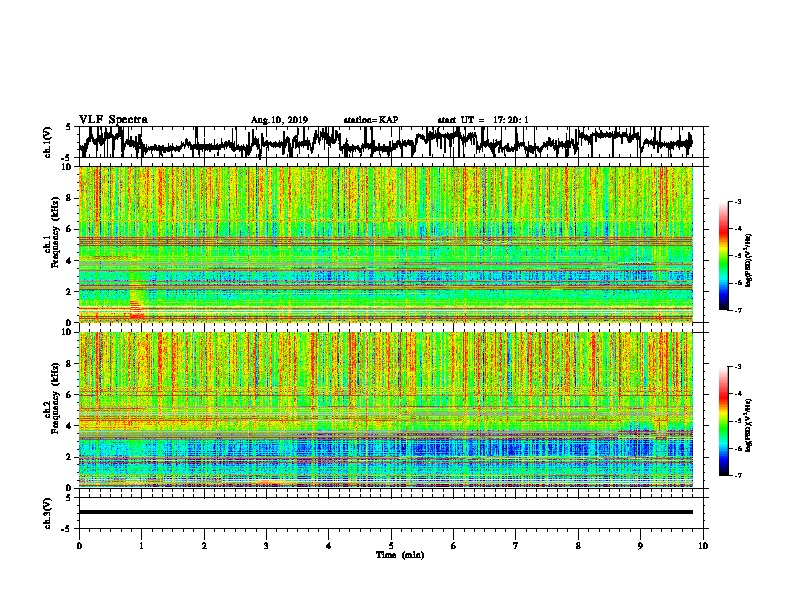Click inside the ch.1 spectrogram panel

click(386, 244)
